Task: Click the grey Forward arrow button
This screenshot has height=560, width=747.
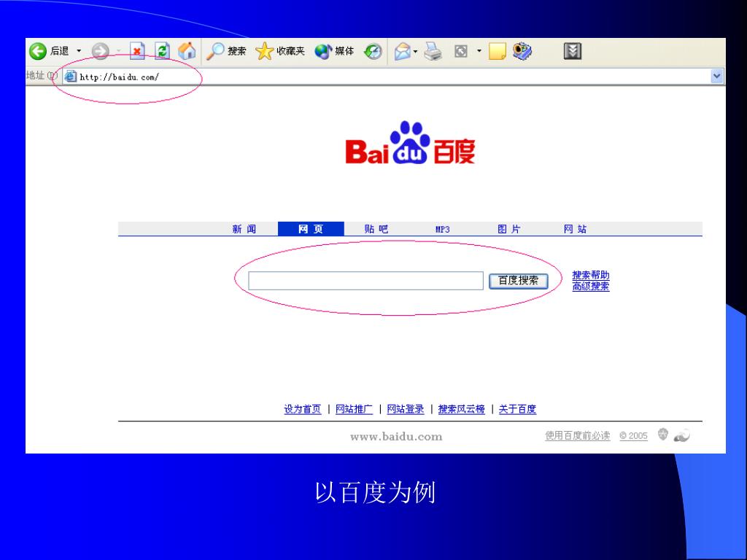Action: tap(100, 51)
